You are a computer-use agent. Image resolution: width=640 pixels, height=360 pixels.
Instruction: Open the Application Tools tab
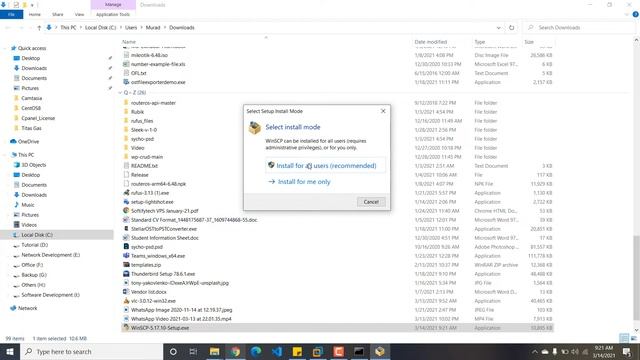[113, 14]
